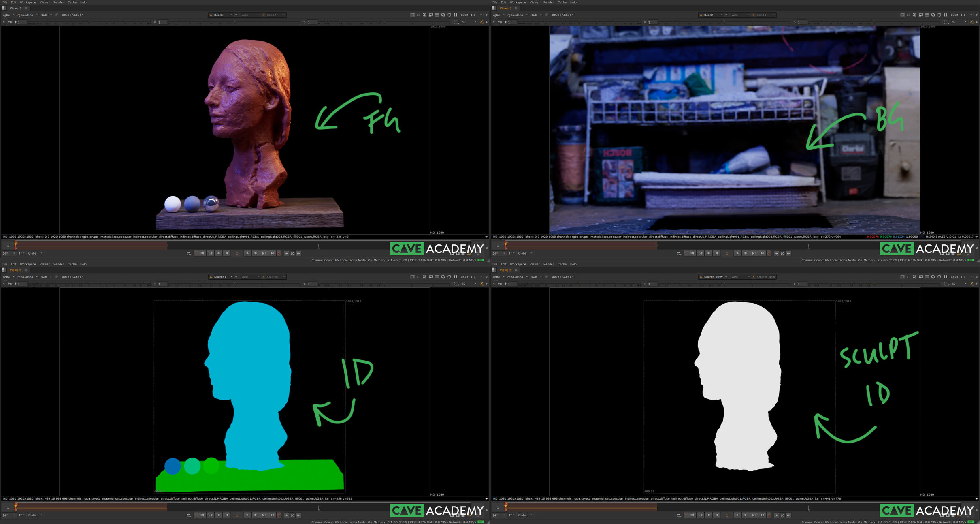Open the Render menu above Read4 viewer
980x524 pixels.
click(548, 2)
